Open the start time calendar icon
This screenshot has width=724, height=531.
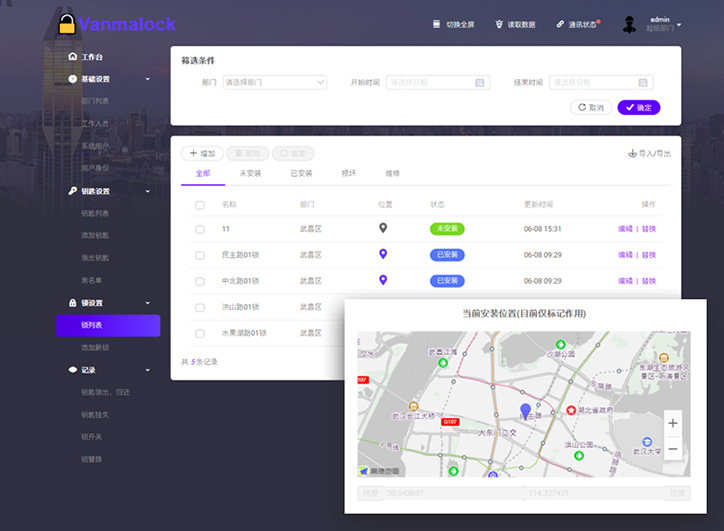pyautogui.click(x=480, y=82)
